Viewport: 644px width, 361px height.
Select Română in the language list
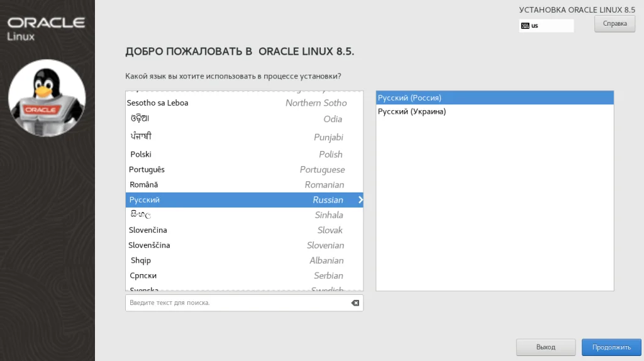click(244, 185)
